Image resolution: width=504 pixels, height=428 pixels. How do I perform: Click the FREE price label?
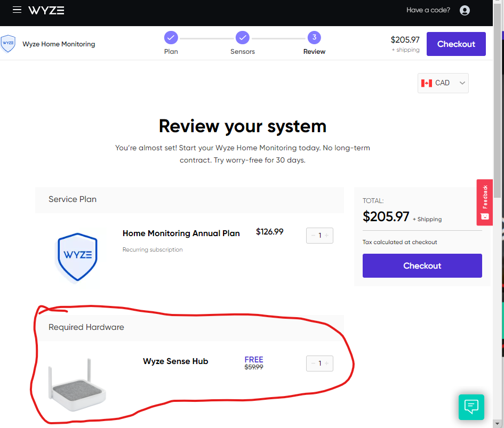click(254, 360)
